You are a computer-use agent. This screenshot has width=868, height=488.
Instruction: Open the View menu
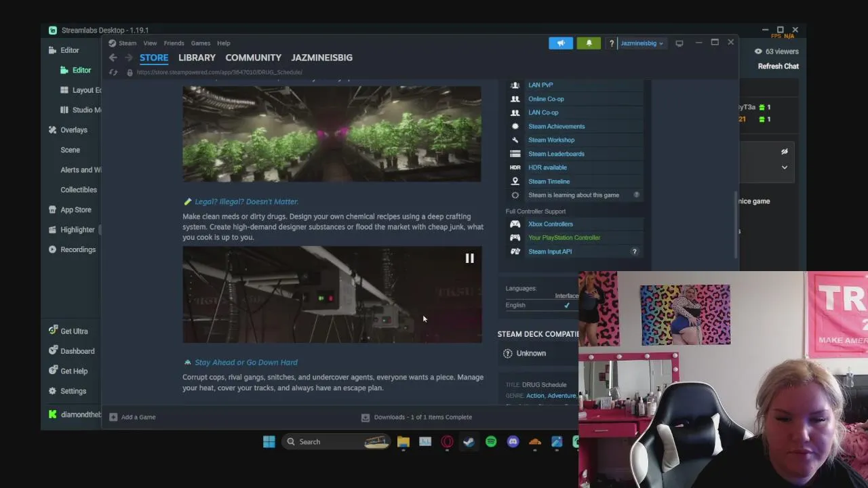click(x=150, y=43)
